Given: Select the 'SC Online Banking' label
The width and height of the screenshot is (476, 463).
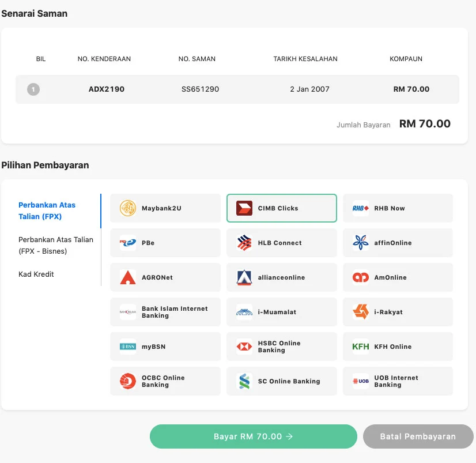Looking at the screenshot, I should pos(289,381).
